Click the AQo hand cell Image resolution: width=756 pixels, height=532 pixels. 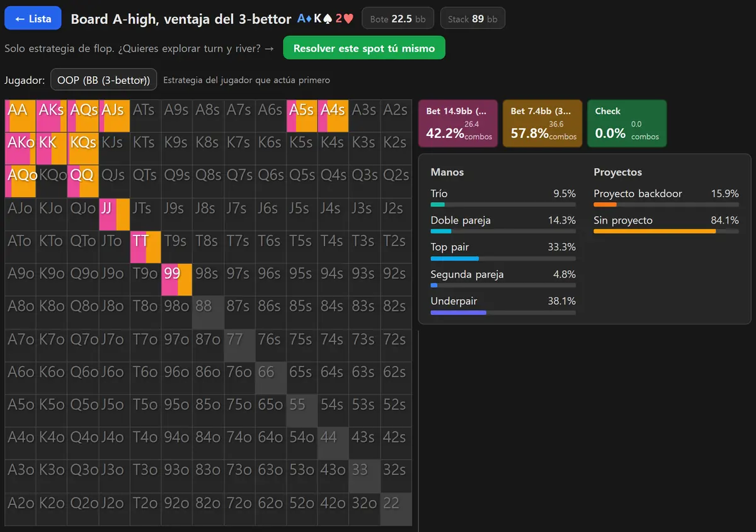click(x=20, y=181)
